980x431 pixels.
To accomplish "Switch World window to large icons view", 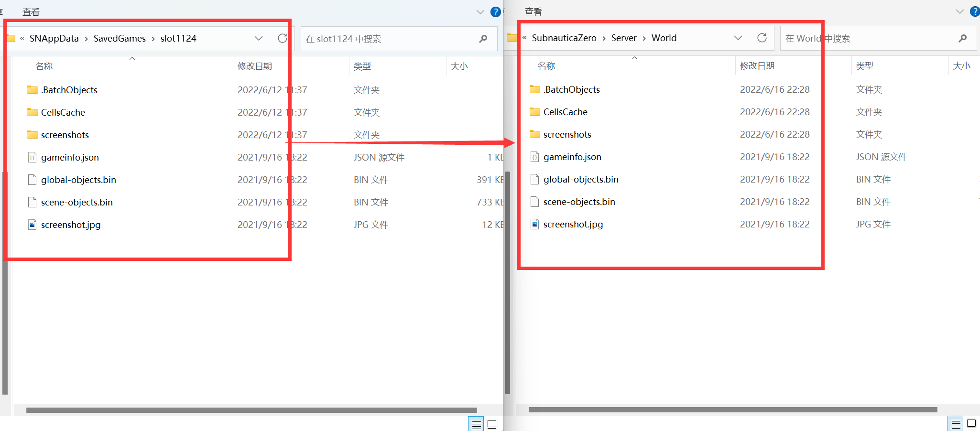I will [x=971, y=423].
